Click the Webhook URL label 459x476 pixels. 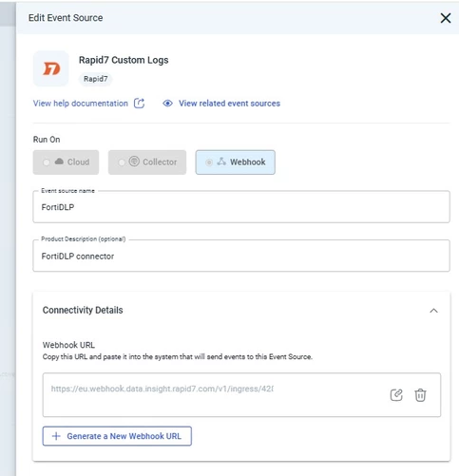pyautogui.click(x=68, y=345)
